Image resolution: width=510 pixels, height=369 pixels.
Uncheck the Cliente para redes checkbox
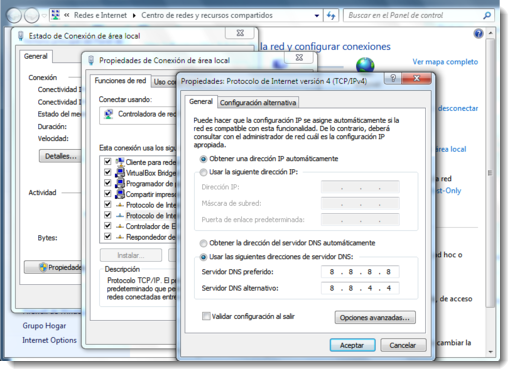[x=107, y=162]
